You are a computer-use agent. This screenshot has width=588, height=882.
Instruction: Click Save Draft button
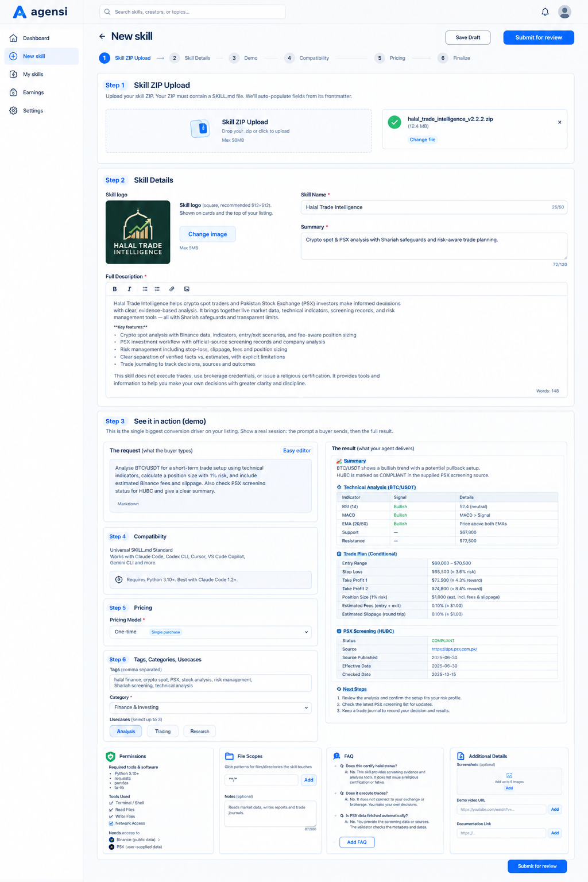click(x=468, y=37)
